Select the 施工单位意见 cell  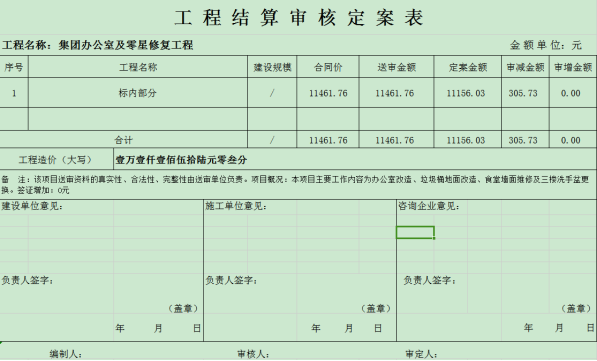[x=236, y=206]
